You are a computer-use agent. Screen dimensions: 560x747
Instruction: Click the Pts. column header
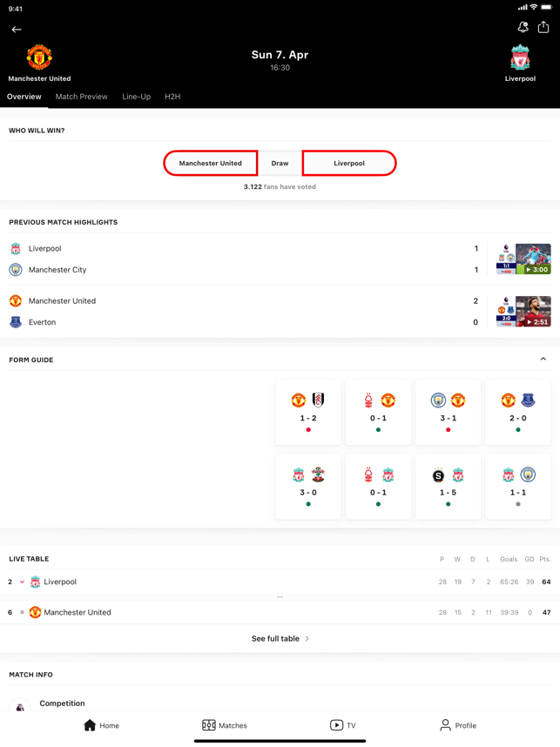click(x=545, y=559)
